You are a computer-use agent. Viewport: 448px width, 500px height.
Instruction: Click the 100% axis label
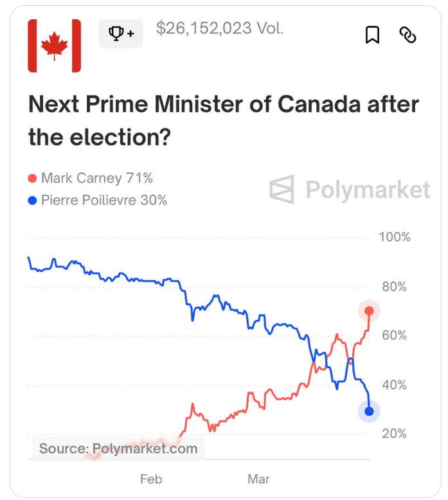(x=395, y=237)
